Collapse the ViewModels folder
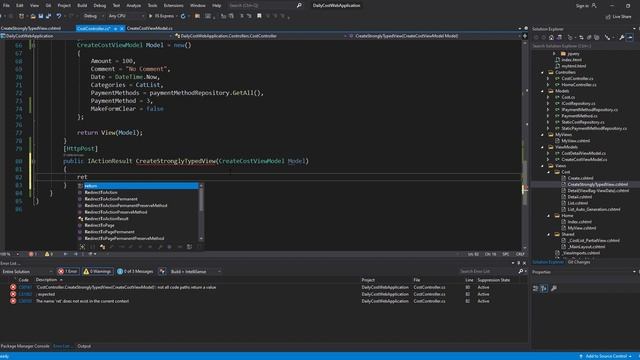 (542, 147)
